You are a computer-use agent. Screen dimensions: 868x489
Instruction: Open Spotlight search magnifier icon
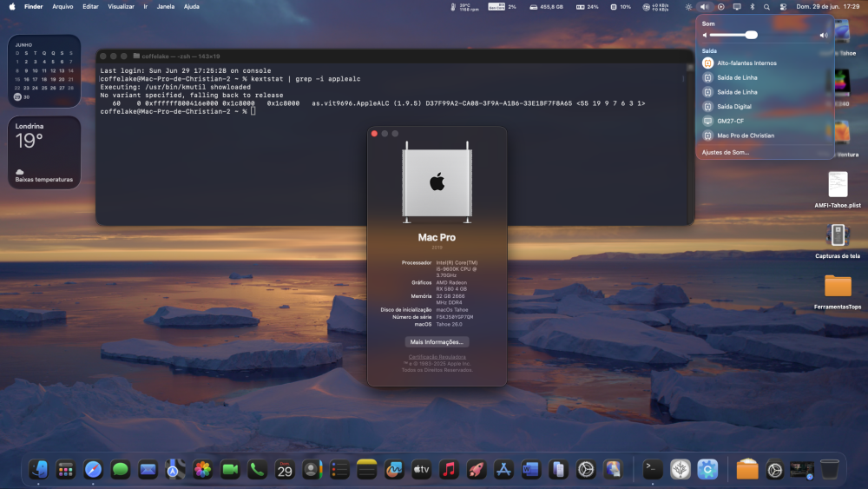(x=766, y=7)
